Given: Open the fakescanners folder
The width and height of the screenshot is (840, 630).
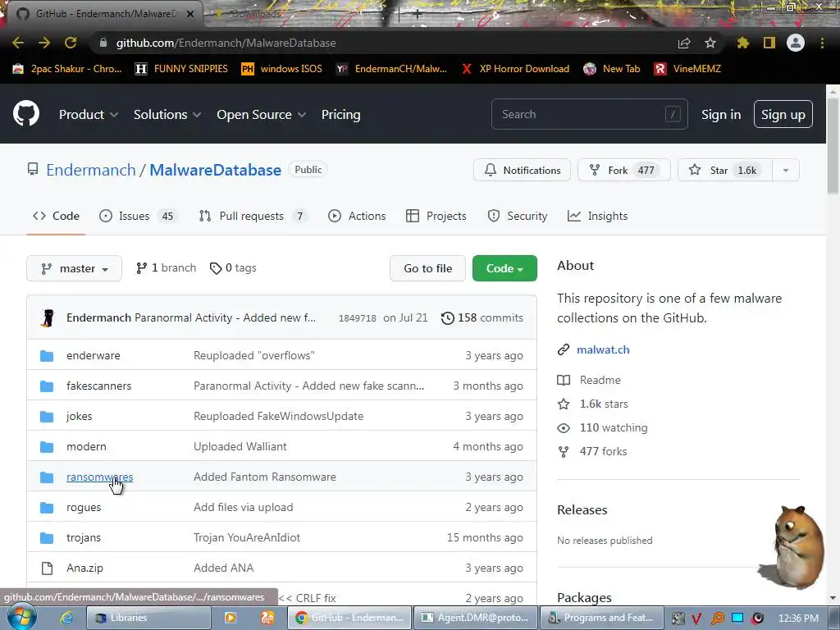Looking at the screenshot, I should (x=98, y=386).
